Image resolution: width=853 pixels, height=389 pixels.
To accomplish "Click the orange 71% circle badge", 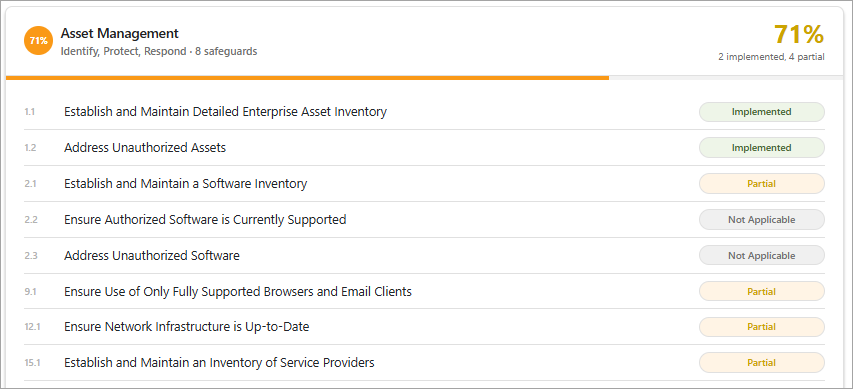I will [x=38, y=41].
